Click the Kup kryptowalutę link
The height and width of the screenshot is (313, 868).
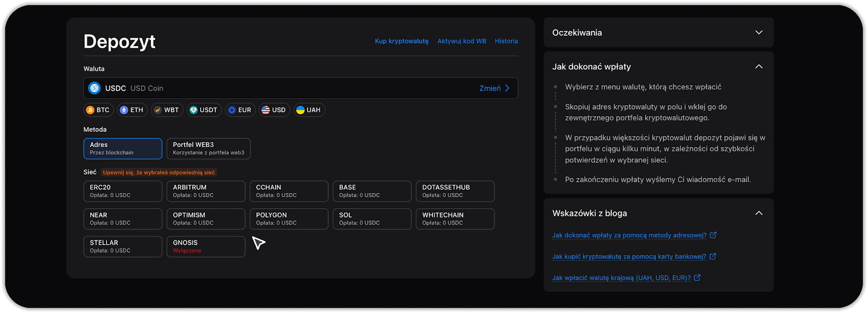click(401, 41)
